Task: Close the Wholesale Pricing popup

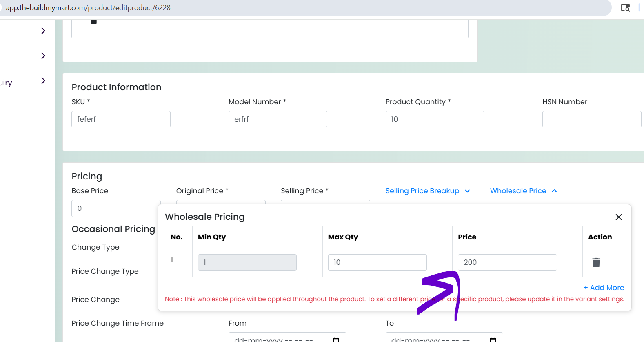Action: pyautogui.click(x=619, y=217)
